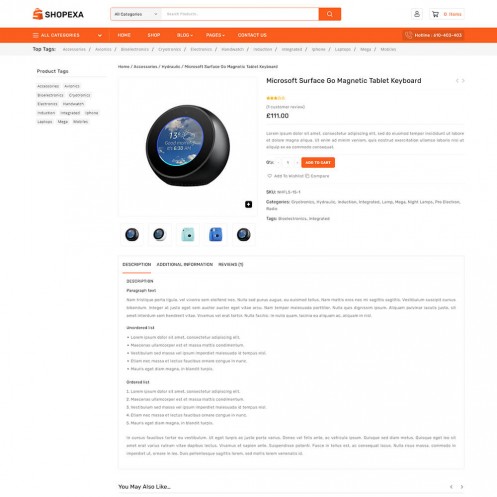Click the hotline phone icon
This screenshot has width=497, height=497.
pos(409,35)
